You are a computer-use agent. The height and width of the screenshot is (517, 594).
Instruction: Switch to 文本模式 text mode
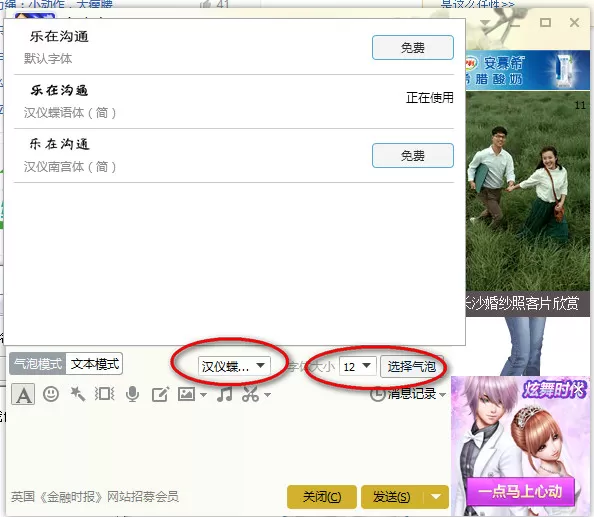(95, 364)
